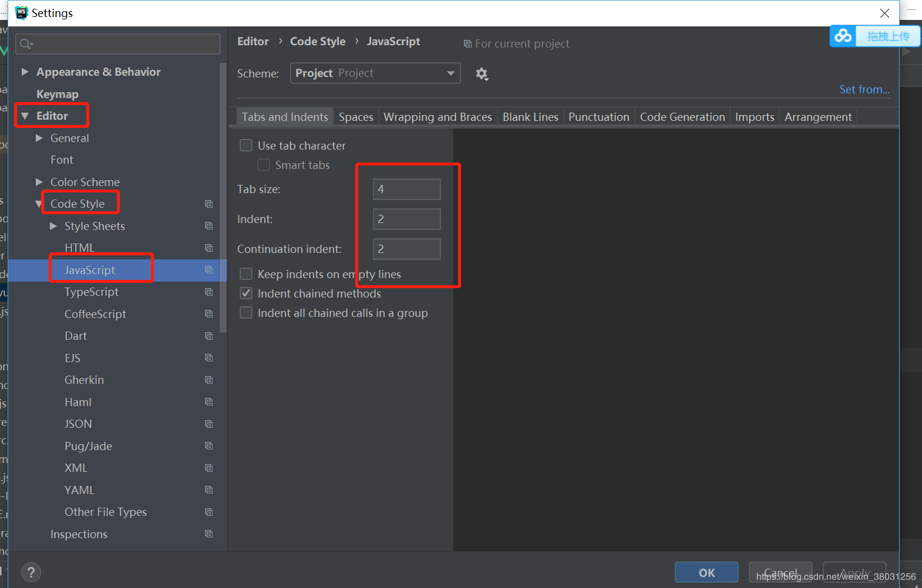Open help with the question mark button

point(31,572)
